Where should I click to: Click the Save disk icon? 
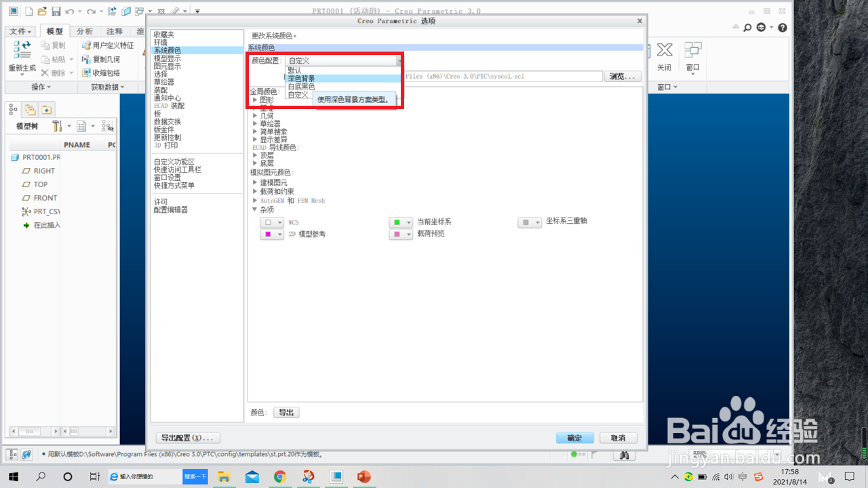pos(56,11)
